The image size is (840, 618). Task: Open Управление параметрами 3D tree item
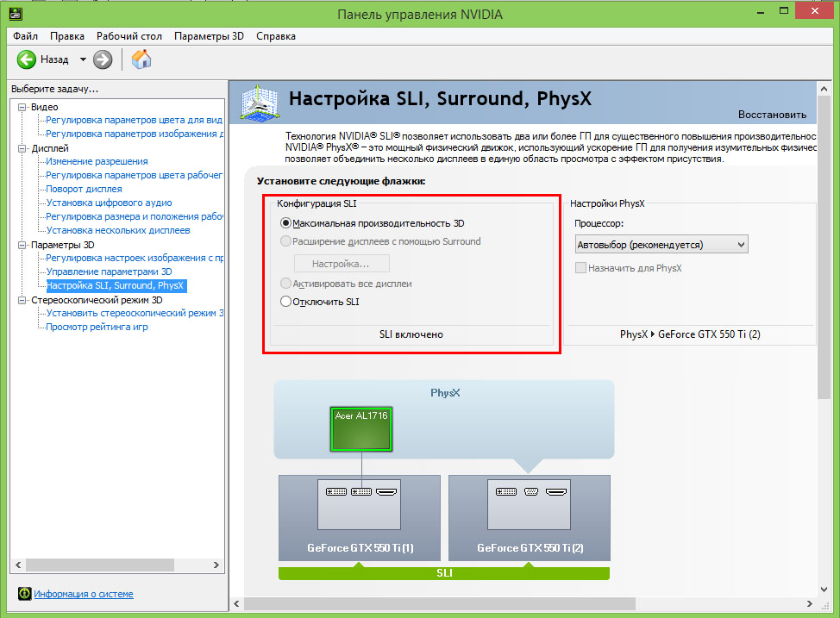point(109,272)
